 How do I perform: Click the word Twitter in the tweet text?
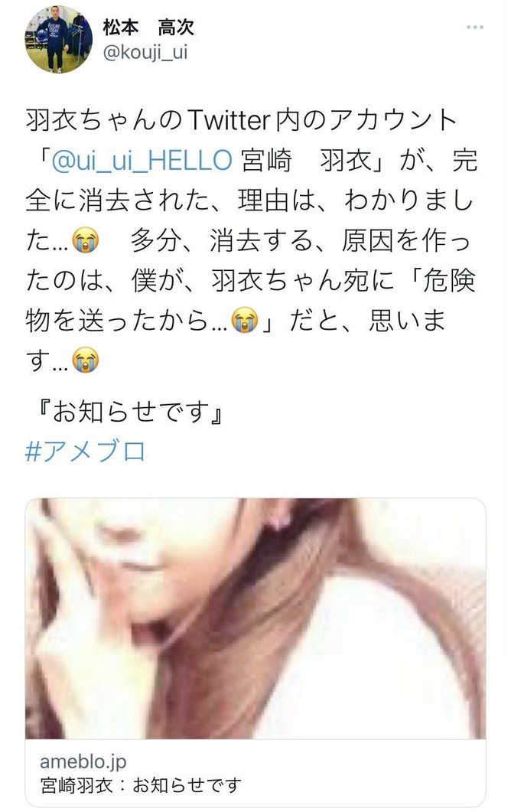point(228,121)
